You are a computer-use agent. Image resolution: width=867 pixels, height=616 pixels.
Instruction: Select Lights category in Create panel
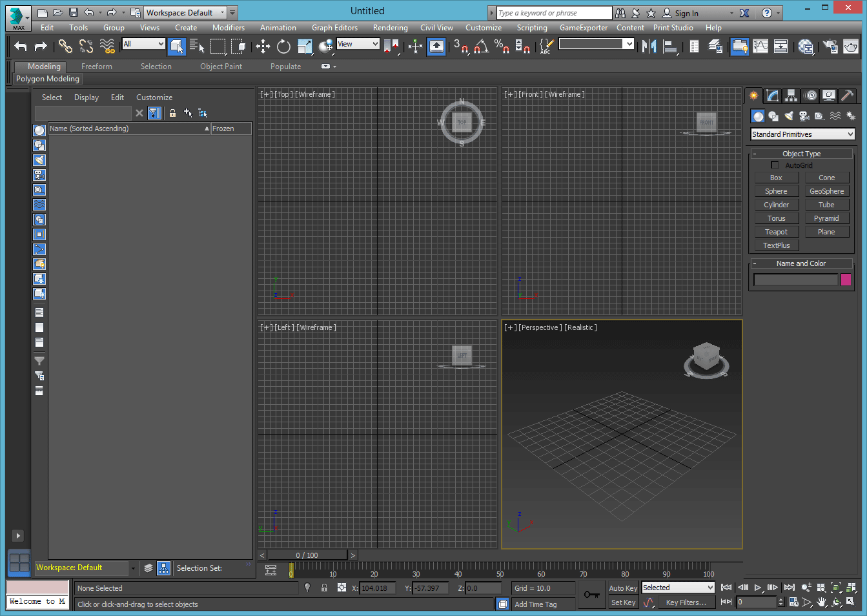coord(789,116)
